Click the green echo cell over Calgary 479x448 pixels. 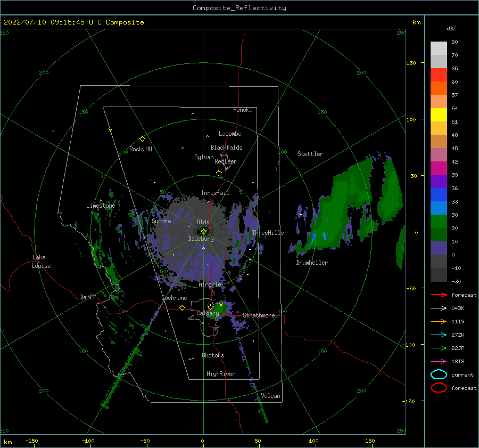(x=220, y=308)
